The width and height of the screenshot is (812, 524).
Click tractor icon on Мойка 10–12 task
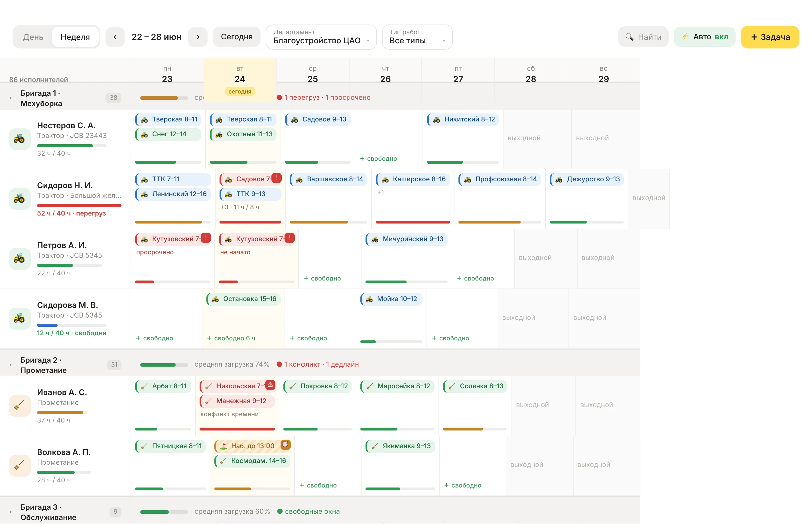(369, 299)
